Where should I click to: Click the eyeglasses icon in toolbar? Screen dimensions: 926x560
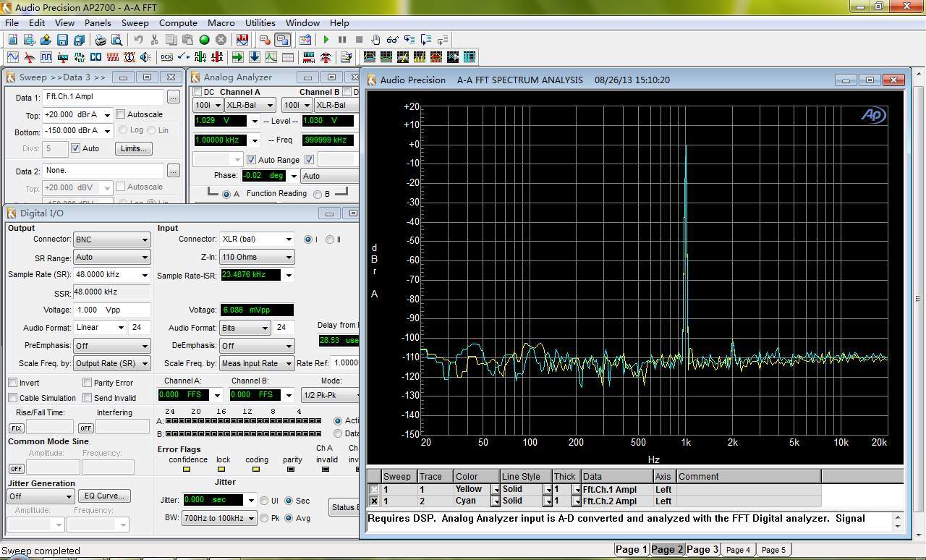click(392, 40)
